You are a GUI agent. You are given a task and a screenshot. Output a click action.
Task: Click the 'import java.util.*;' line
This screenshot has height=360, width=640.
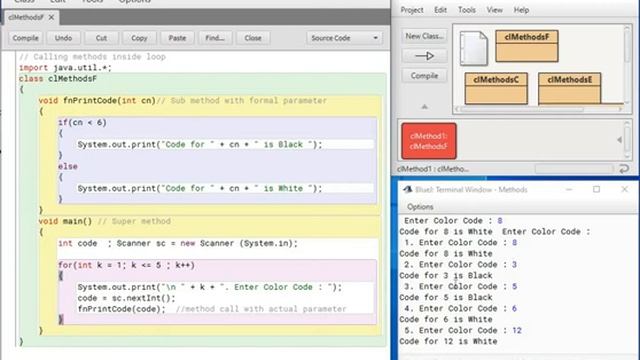pyautogui.click(x=65, y=68)
